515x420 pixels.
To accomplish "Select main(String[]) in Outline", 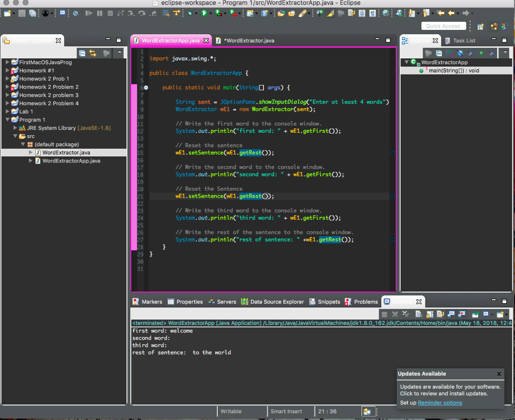I will tap(454, 70).
